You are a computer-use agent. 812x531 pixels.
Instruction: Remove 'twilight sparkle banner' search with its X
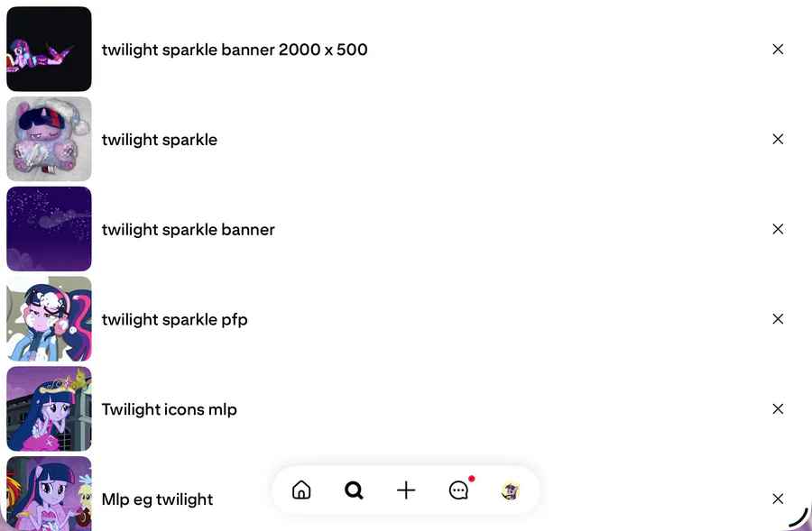tap(778, 229)
